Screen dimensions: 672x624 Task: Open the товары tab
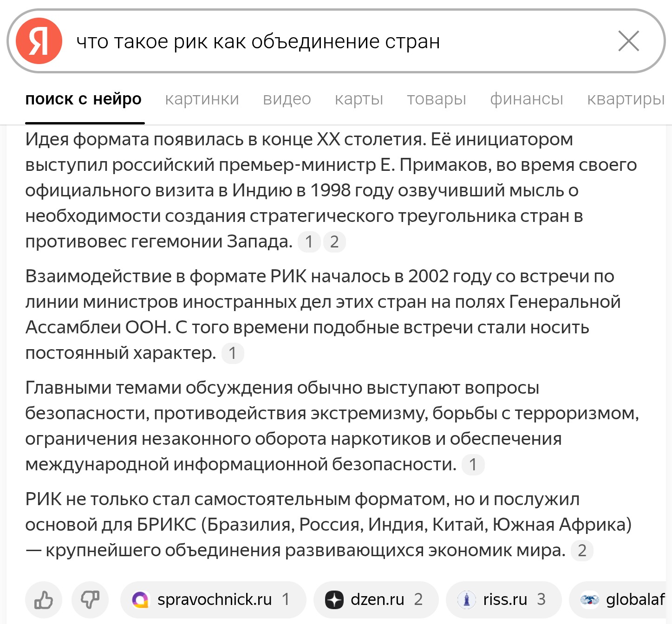point(437,99)
